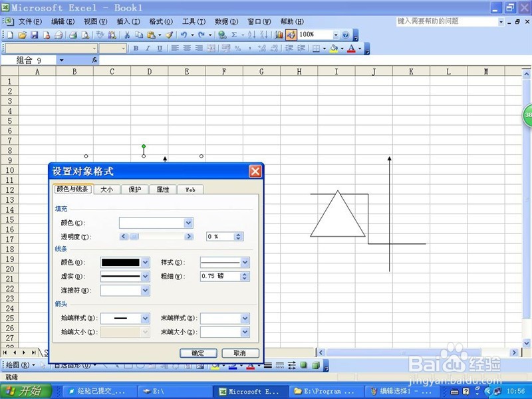532x399 pixels.
Task: Switch to the 属性 tab
Action: point(163,190)
